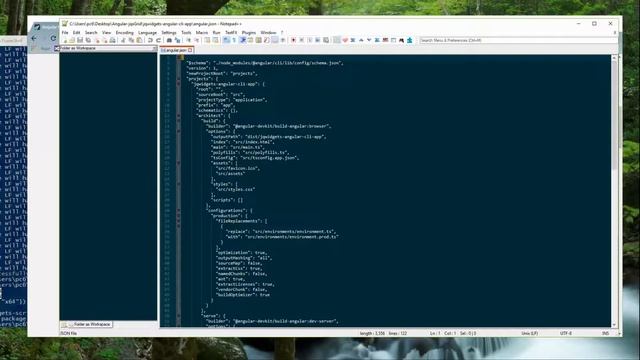640x360 pixels.
Task: Click the editor scrollbar up arrow
Action: 614,58
